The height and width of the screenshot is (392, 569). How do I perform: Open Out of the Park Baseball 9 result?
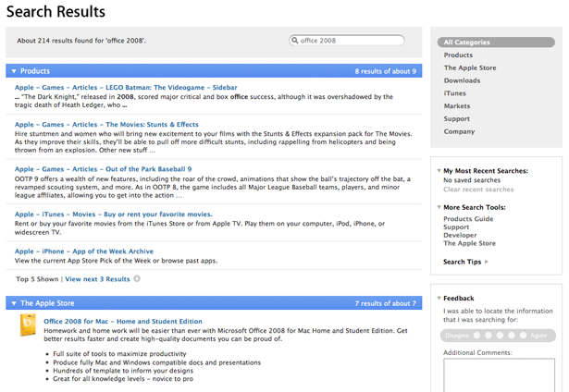point(103,169)
